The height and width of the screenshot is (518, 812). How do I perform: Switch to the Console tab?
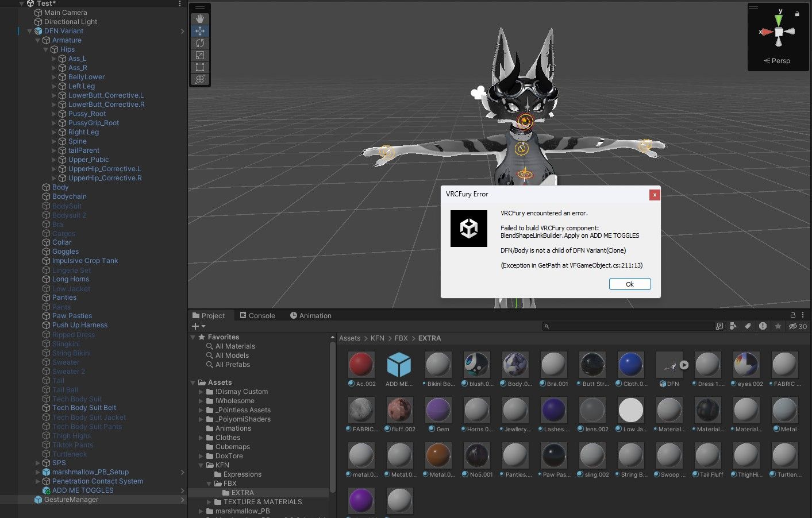click(x=257, y=315)
